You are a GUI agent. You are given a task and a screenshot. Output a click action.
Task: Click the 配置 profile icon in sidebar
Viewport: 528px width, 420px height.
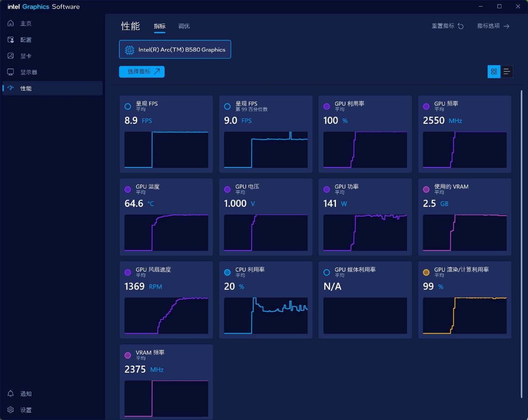click(11, 39)
